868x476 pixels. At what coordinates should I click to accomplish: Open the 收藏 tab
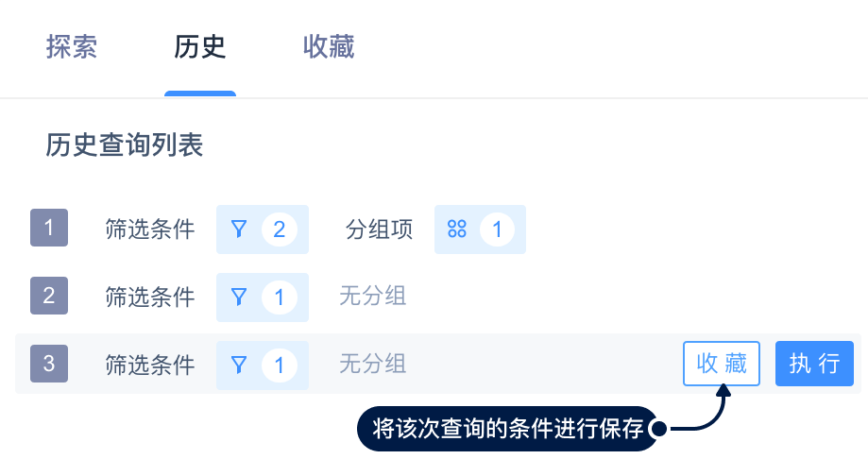pyautogui.click(x=329, y=47)
